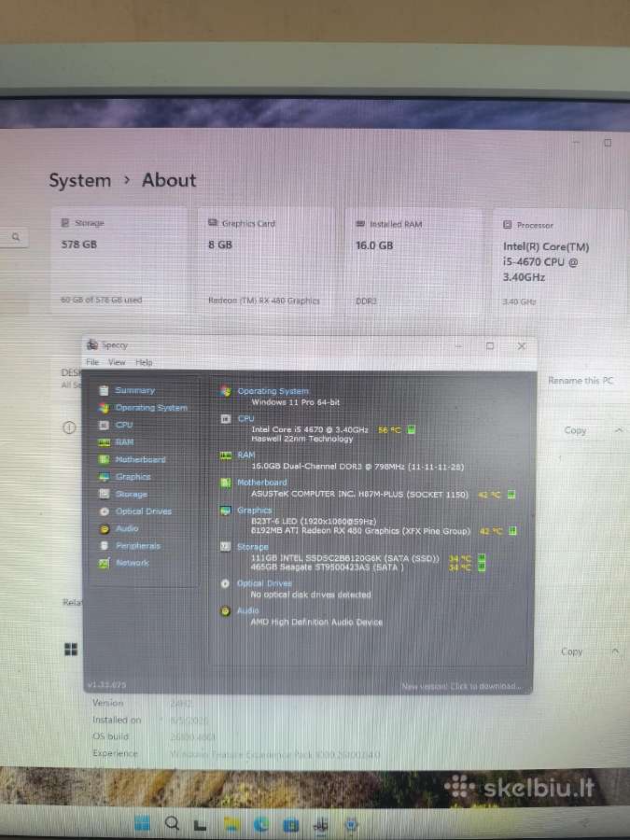630x840 pixels.
Task: Click the motherboard icon in summary pane
Action: 226,483
